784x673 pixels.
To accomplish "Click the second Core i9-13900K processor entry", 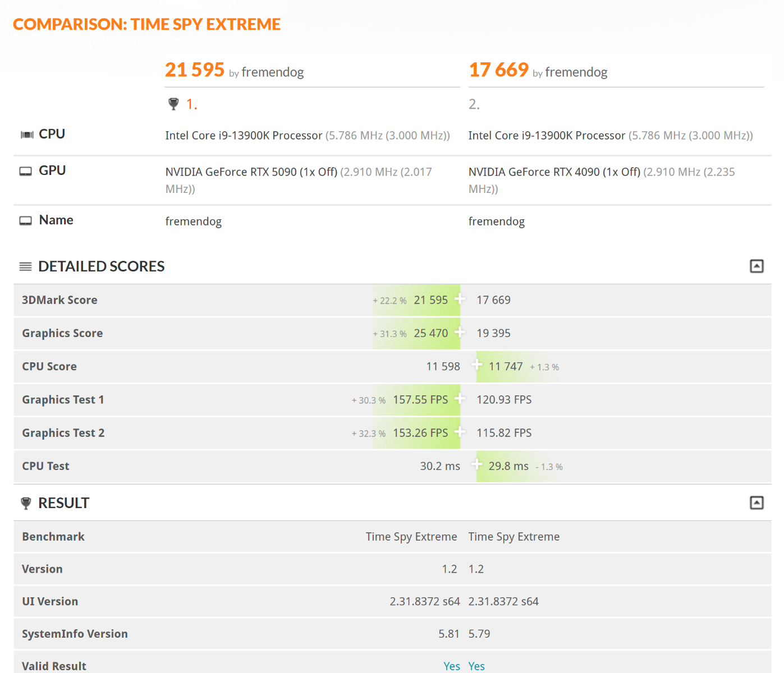I will pos(547,136).
